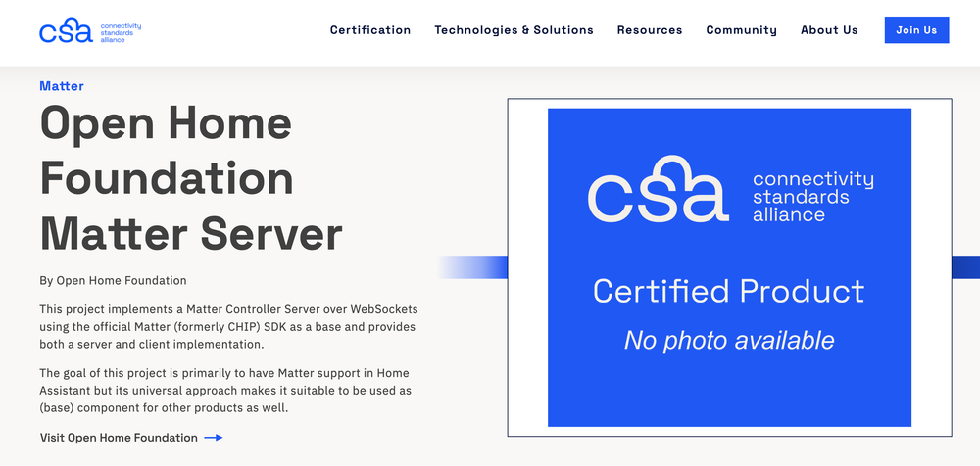Click the 'No photo available' caption
This screenshot has width=980, height=466.
(728, 340)
